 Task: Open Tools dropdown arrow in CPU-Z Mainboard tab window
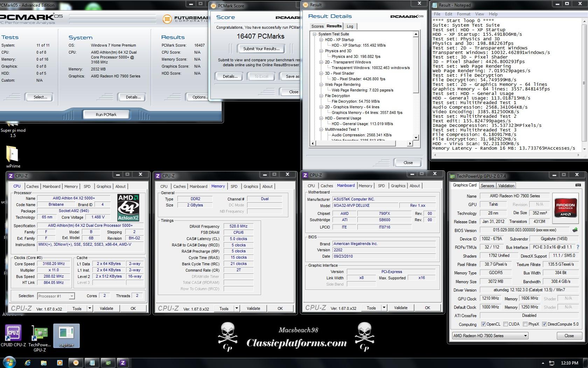click(384, 308)
